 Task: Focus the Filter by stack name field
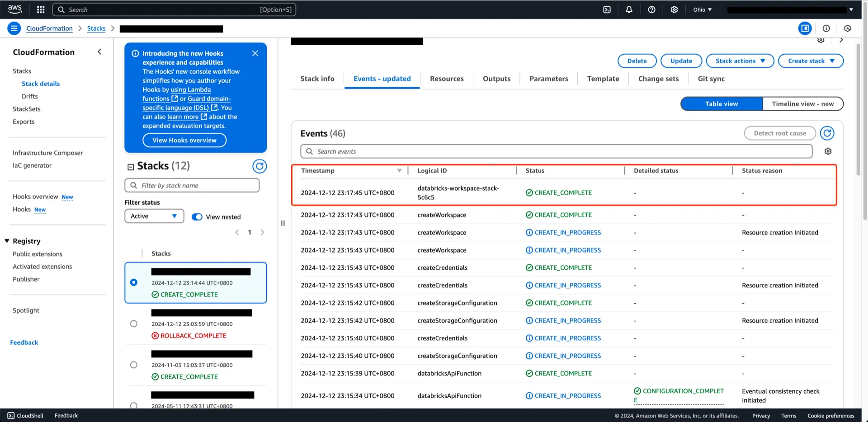(x=192, y=185)
